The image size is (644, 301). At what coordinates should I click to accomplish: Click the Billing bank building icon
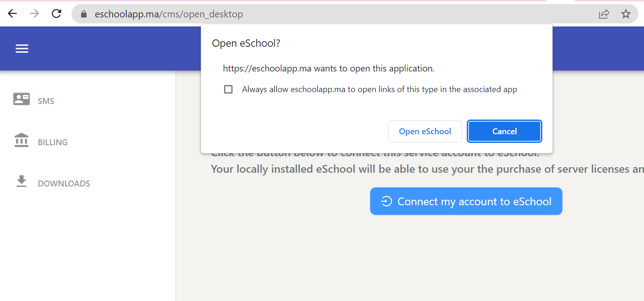tap(22, 140)
